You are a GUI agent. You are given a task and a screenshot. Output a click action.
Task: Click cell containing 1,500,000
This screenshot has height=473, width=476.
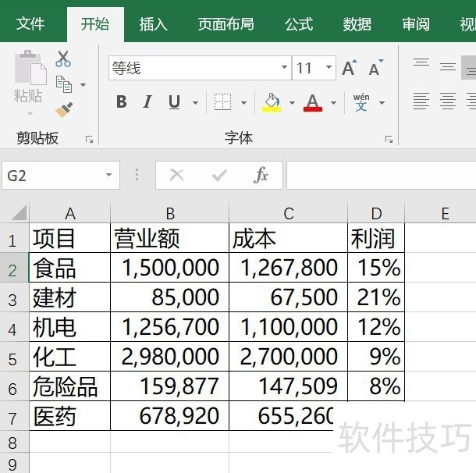click(169, 268)
